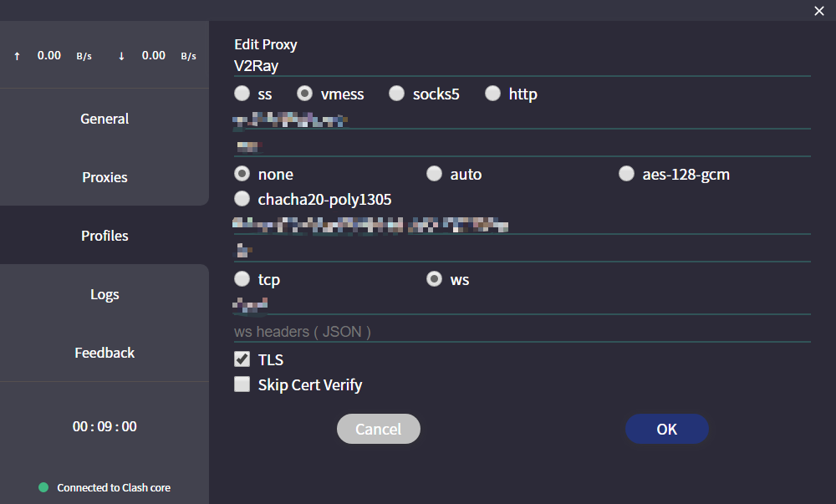Open the General tab
Screen dimensions: 836x504
coord(104,119)
